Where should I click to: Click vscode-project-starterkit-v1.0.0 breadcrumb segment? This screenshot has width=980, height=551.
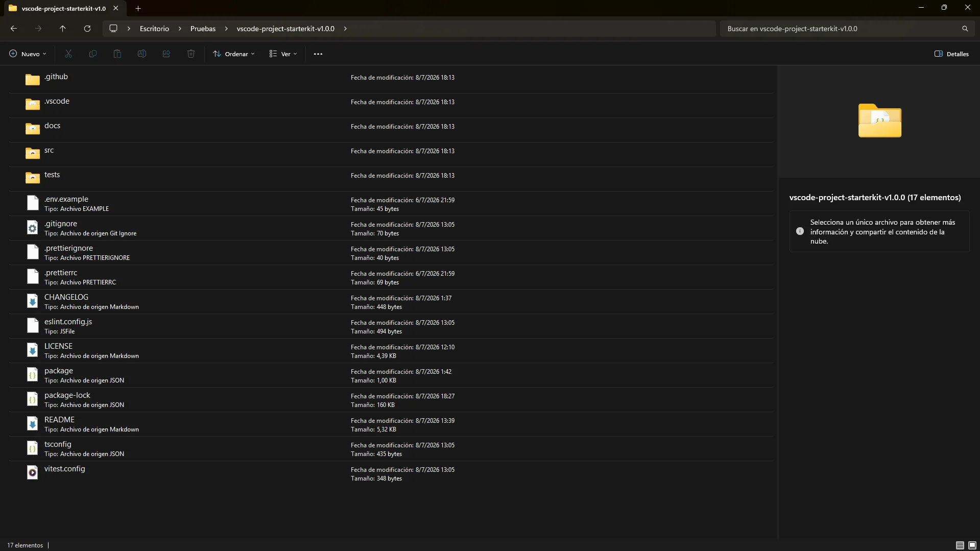[285, 29]
